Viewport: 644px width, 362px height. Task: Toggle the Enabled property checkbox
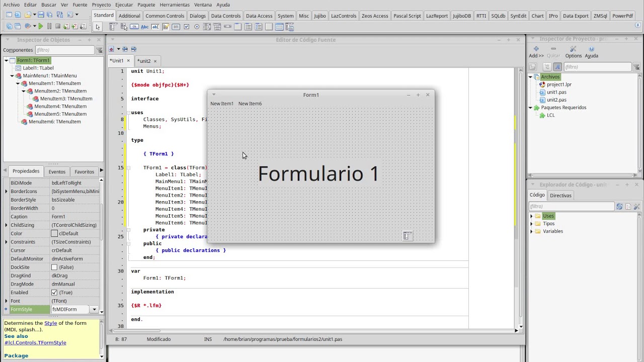point(54,292)
